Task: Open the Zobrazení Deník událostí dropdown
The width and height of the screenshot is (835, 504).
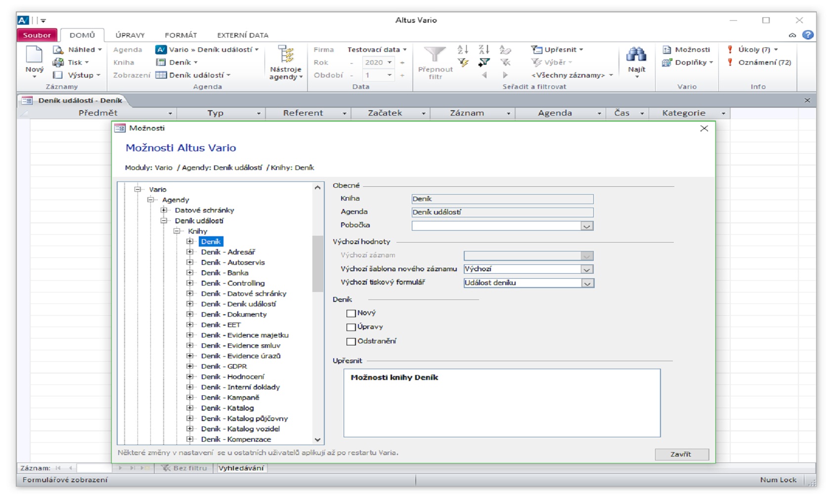Action: pos(193,75)
